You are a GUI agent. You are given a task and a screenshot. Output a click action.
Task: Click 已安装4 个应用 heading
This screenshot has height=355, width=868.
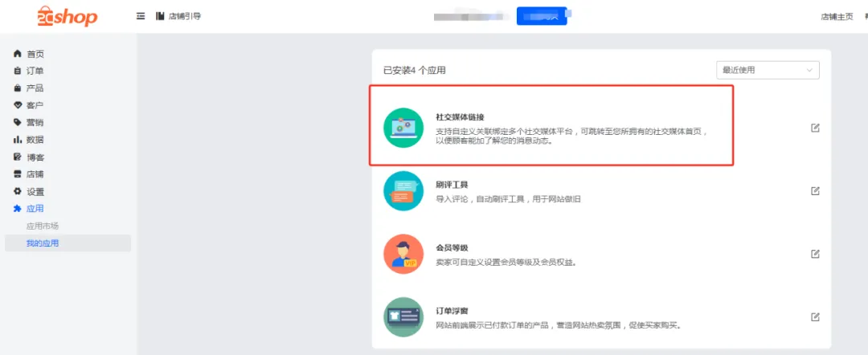[x=415, y=70]
